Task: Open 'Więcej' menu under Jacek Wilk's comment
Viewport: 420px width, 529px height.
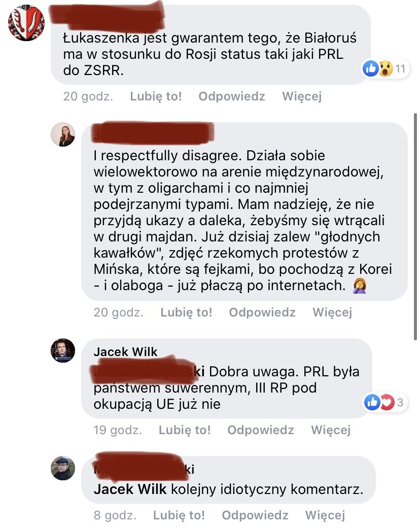Action: (x=331, y=430)
